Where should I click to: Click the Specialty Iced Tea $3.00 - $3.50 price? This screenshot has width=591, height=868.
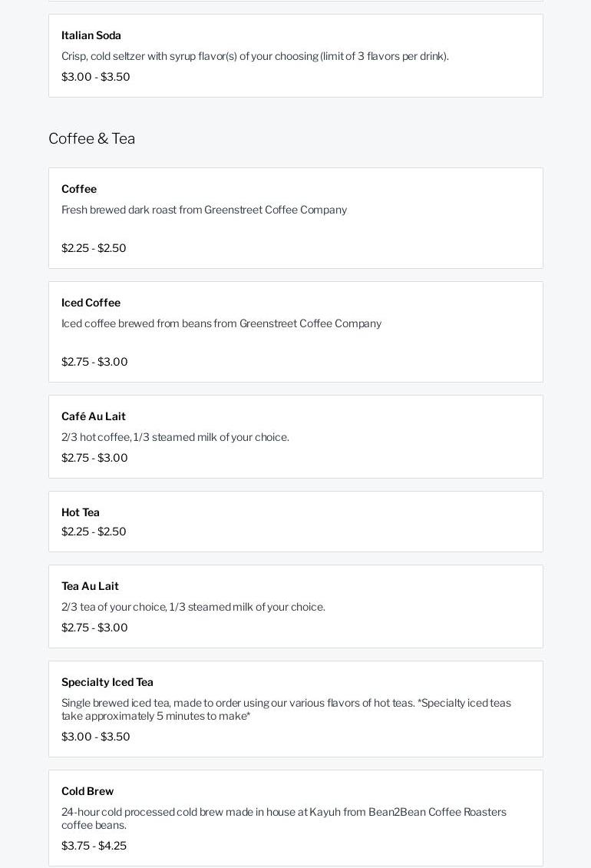point(96,737)
